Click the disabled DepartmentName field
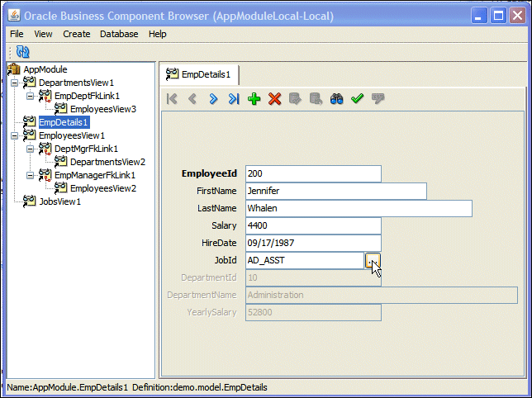The height and width of the screenshot is (398, 532). click(382, 295)
